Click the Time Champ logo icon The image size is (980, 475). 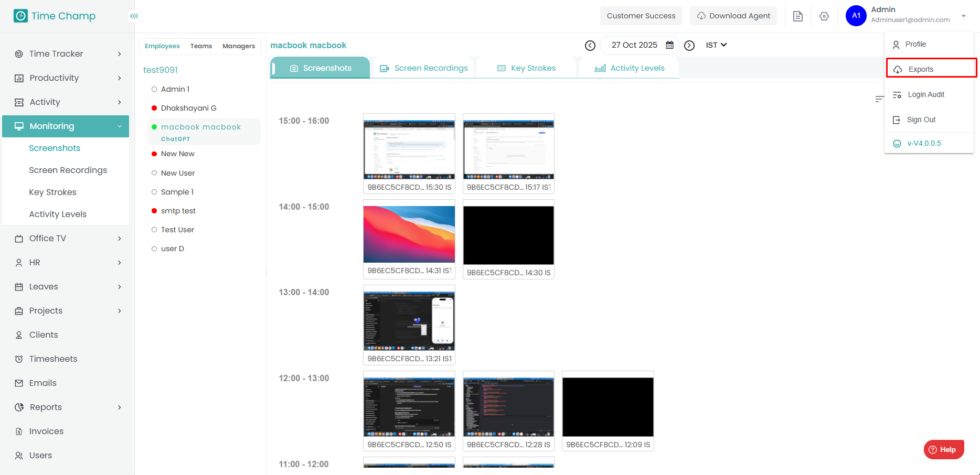(20, 16)
